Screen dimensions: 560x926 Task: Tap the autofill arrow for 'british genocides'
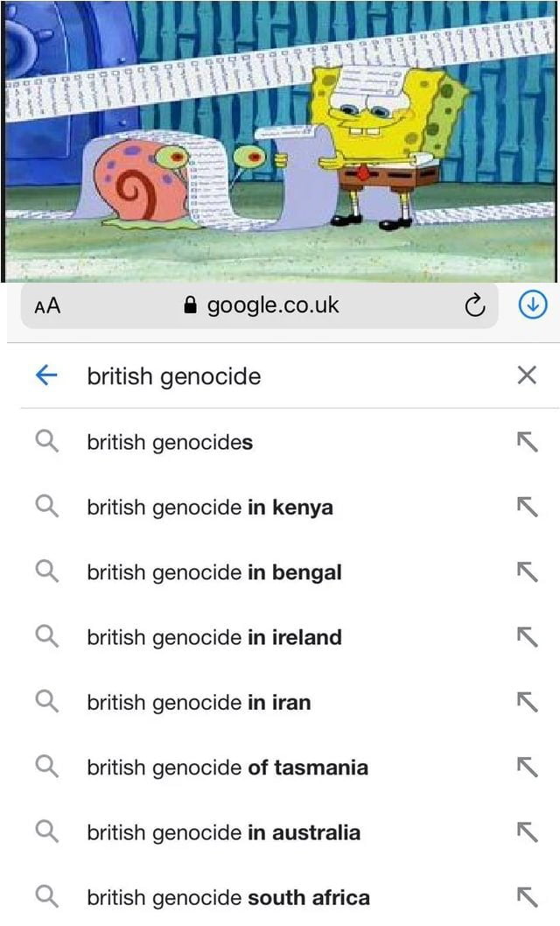[x=528, y=442]
